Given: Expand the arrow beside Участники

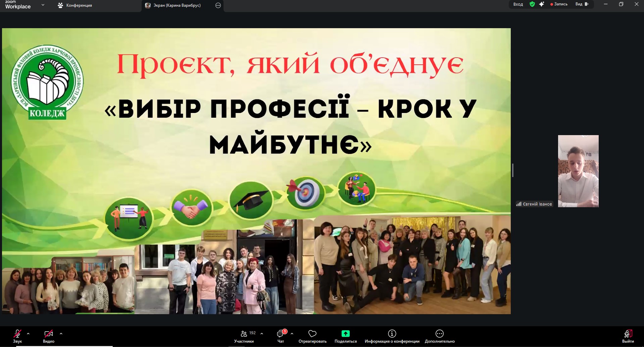Looking at the screenshot, I should click(262, 334).
